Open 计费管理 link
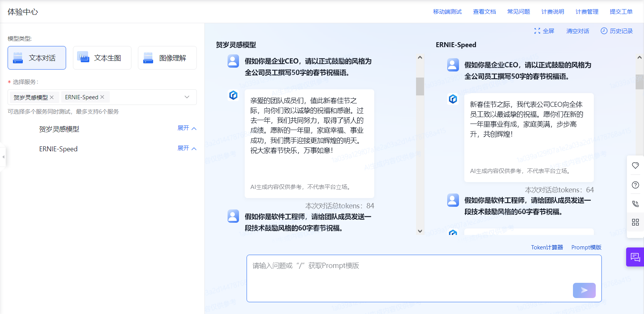Image resolution: width=644 pixels, height=314 pixels. [587, 12]
